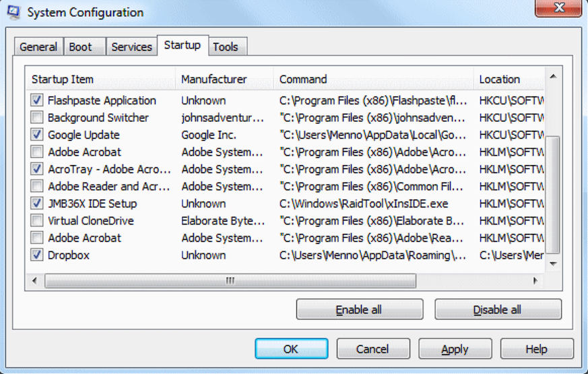Click Apply to save changes

(x=455, y=349)
